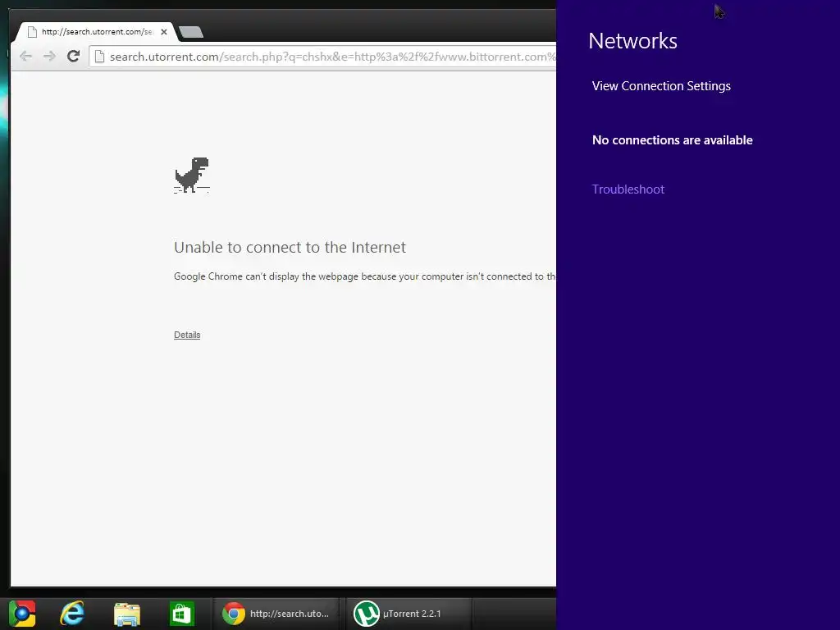Screen dimensions: 840x630
Task: Click the 'Google Chrome can't display' error message
Action: [x=365, y=276]
